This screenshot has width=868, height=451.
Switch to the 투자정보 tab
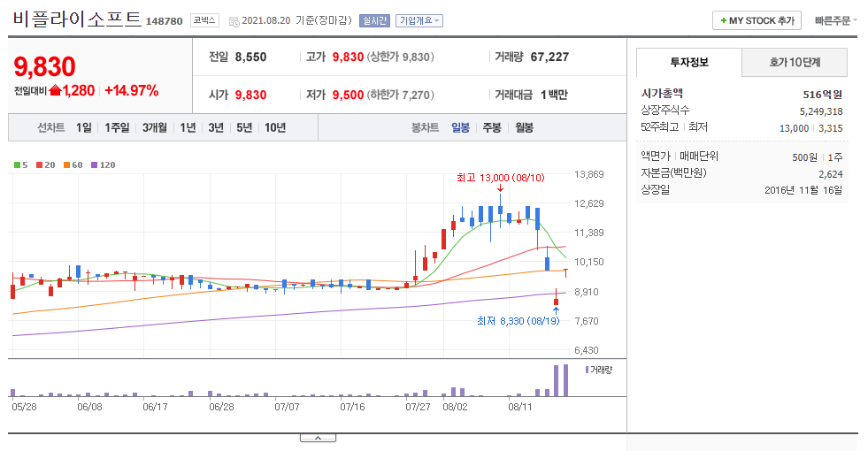coord(689,62)
